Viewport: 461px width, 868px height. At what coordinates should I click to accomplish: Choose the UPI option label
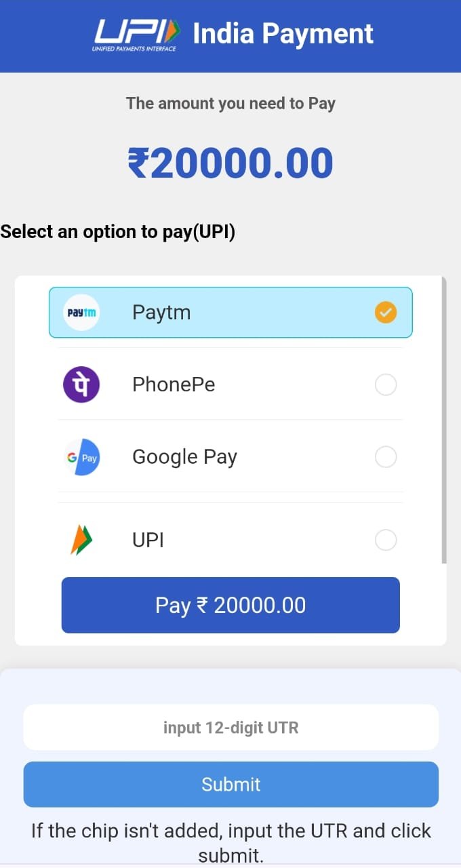pos(148,540)
